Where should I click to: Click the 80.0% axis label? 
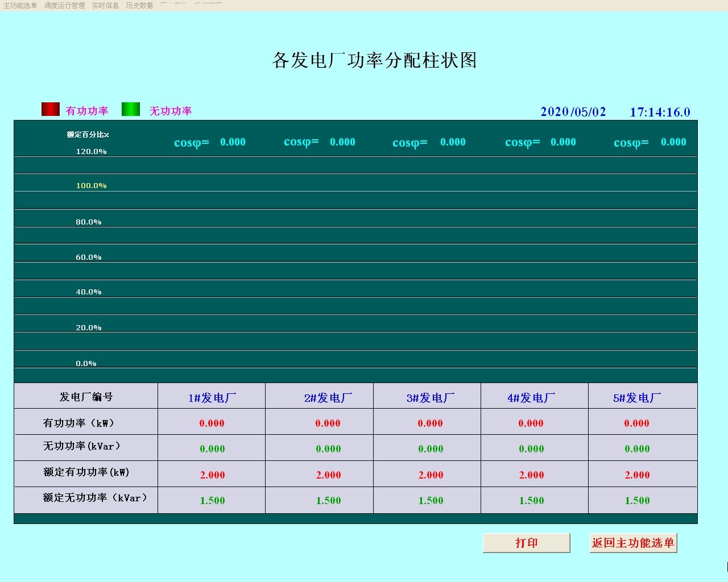coord(89,222)
